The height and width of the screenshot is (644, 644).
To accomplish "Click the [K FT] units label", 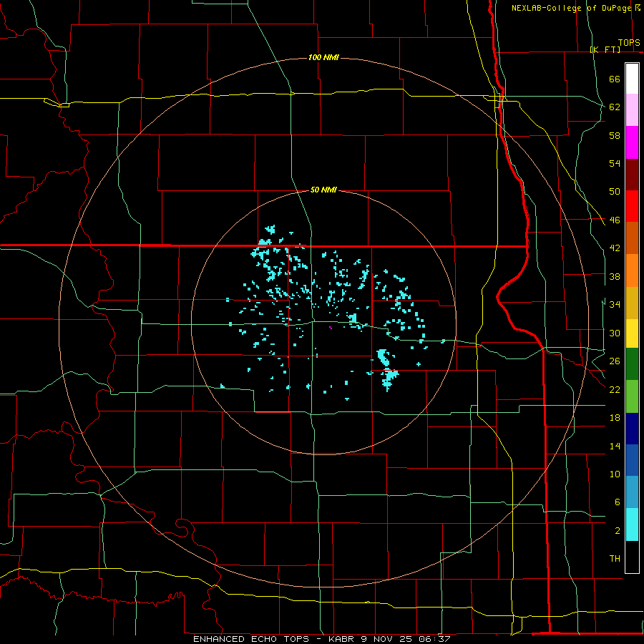I will pyautogui.click(x=605, y=49).
